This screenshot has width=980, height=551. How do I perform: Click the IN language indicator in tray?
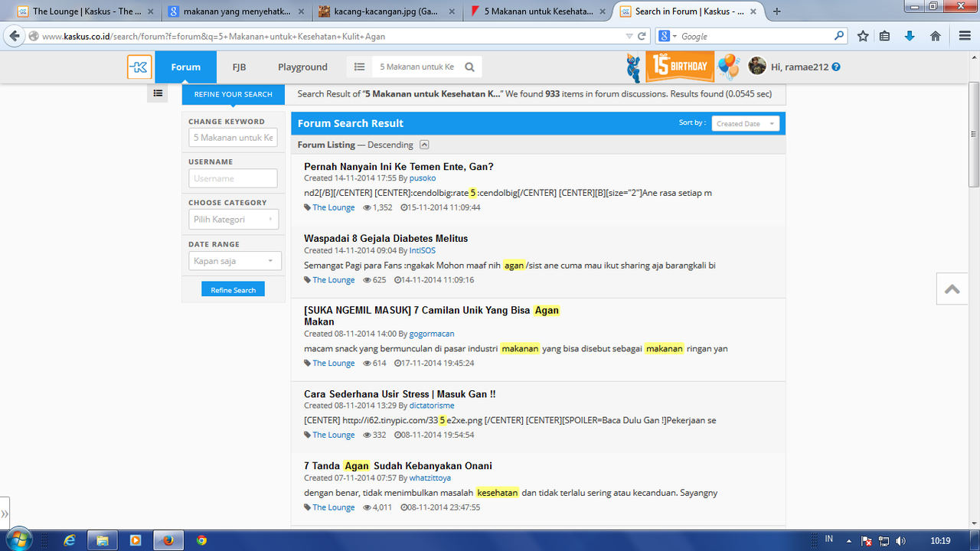828,540
